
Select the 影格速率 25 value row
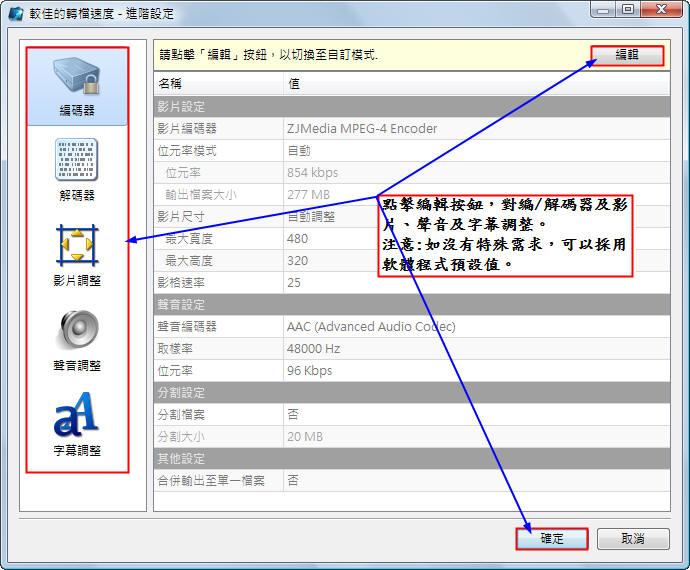pyautogui.click(x=294, y=282)
